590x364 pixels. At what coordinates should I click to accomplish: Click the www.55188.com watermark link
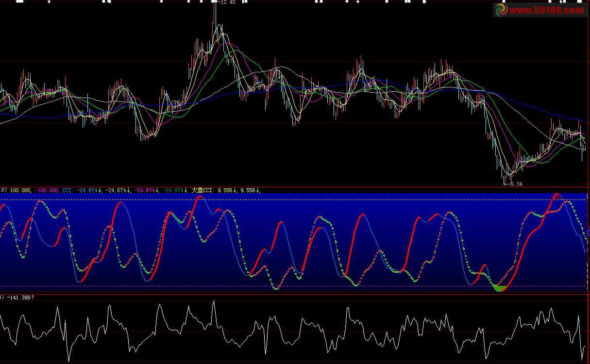coord(546,10)
